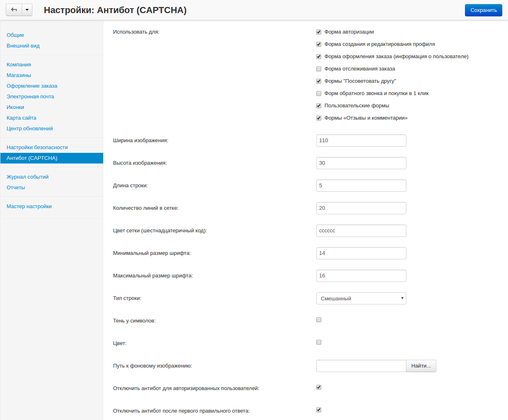Open Центр обновлений in sidebar
508x420 pixels.
pyautogui.click(x=29, y=129)
